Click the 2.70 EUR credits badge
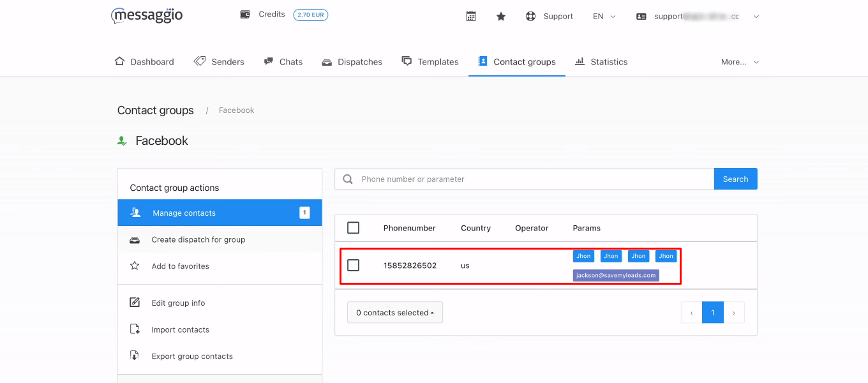The height and width of the screenshot is (383, 868). point(311,15)
